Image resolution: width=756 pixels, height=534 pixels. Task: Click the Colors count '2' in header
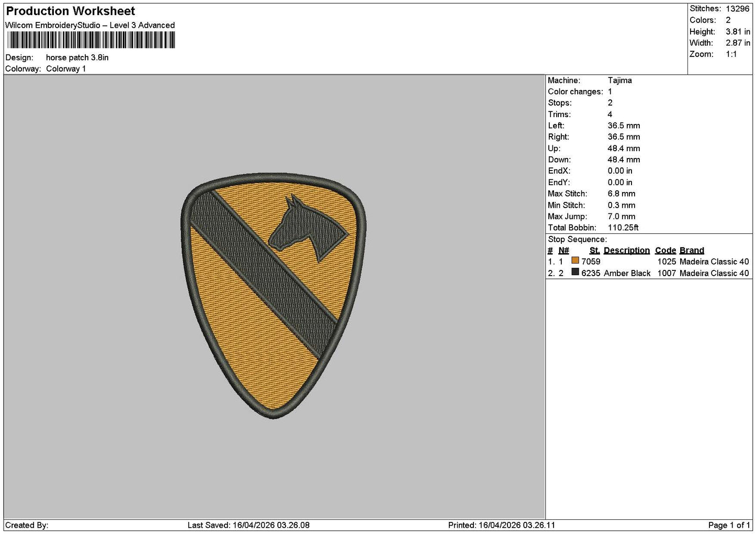(728, 20)
